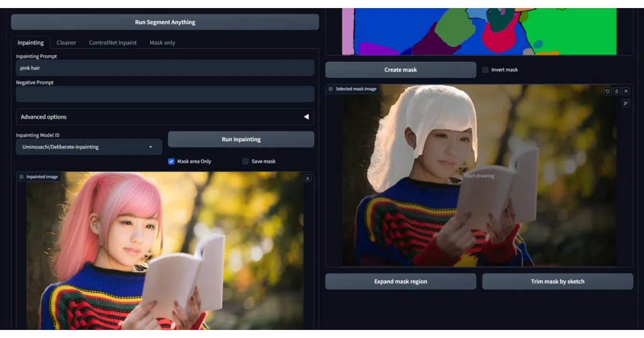Undo the last sketch stroke
Viewport: 644px width, 338px height.
(x=608, y=91)
